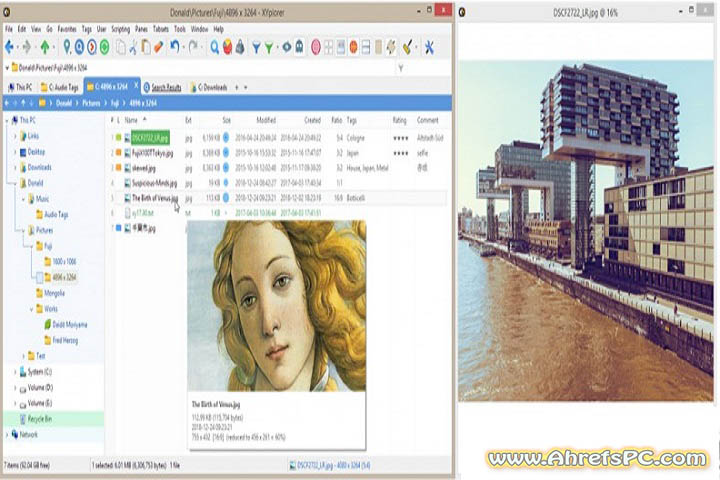Select the file DSCF2722_LR.jpg
The image size is (720, 480).
pyautogui.click(x=150, y=137)
